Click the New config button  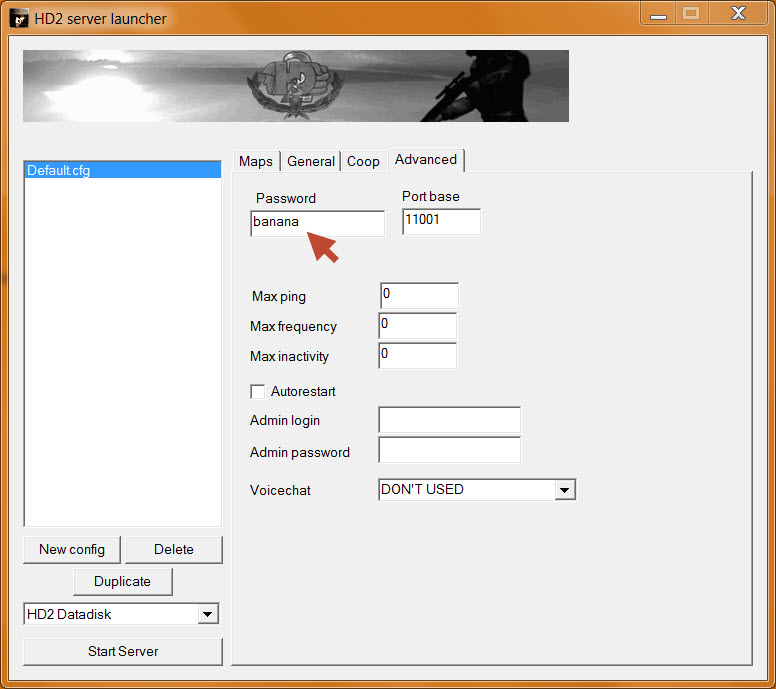[x=72, y=549]
